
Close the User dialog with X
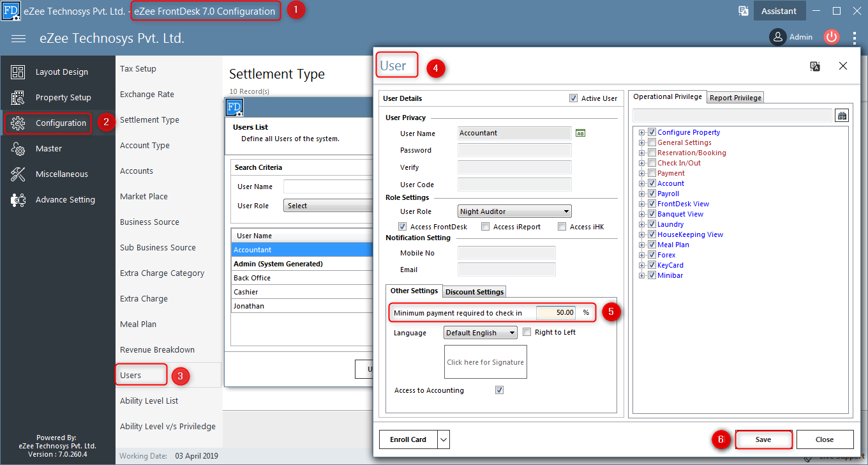(x=843, y=66)
